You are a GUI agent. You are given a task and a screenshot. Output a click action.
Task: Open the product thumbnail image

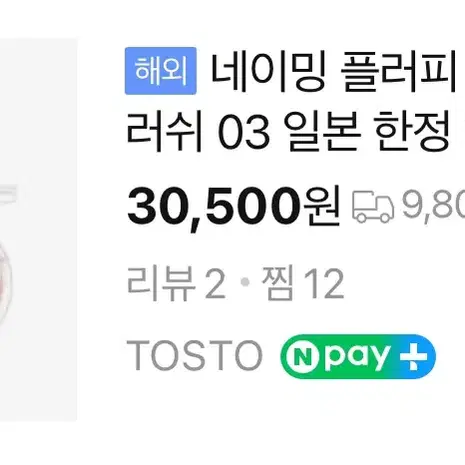point(38,230)
